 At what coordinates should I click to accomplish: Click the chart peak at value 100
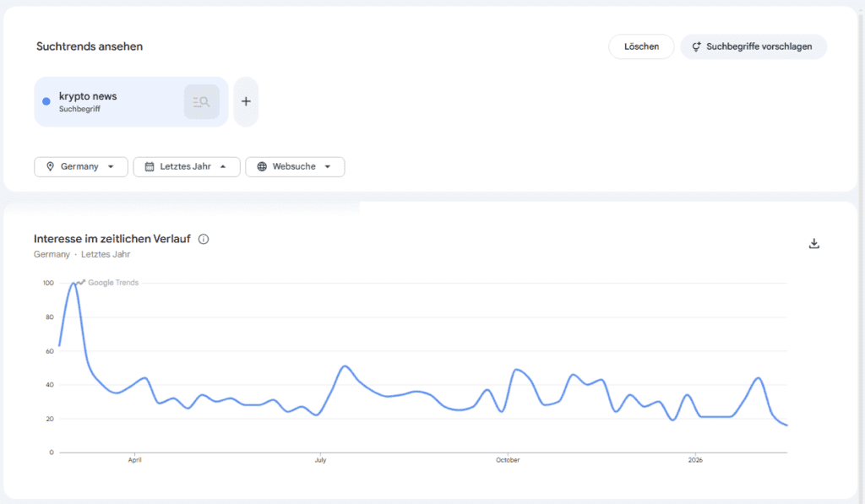[x=74, y=284]
